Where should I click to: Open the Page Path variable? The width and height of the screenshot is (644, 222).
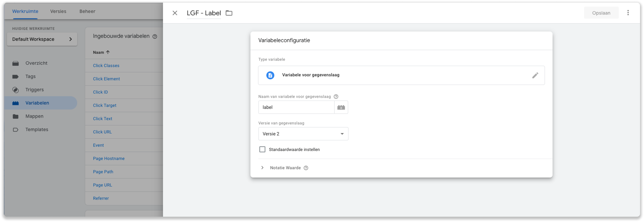(x=103, y=172)
